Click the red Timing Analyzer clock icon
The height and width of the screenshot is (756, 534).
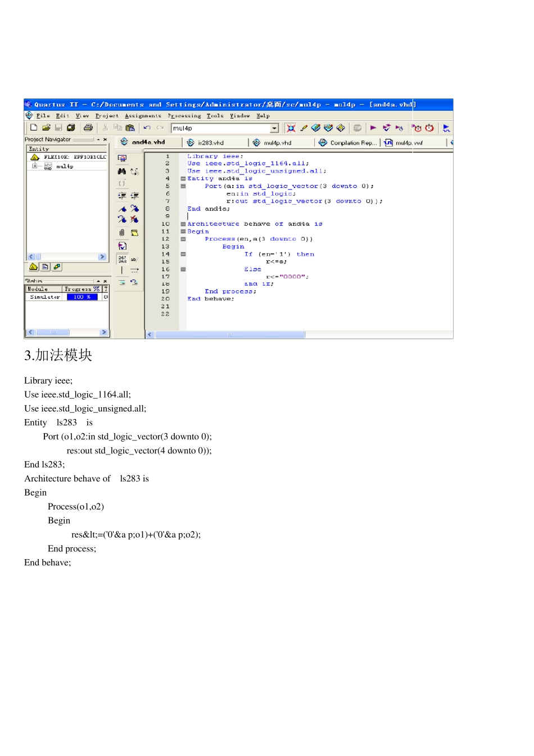(x=429, y=128)
